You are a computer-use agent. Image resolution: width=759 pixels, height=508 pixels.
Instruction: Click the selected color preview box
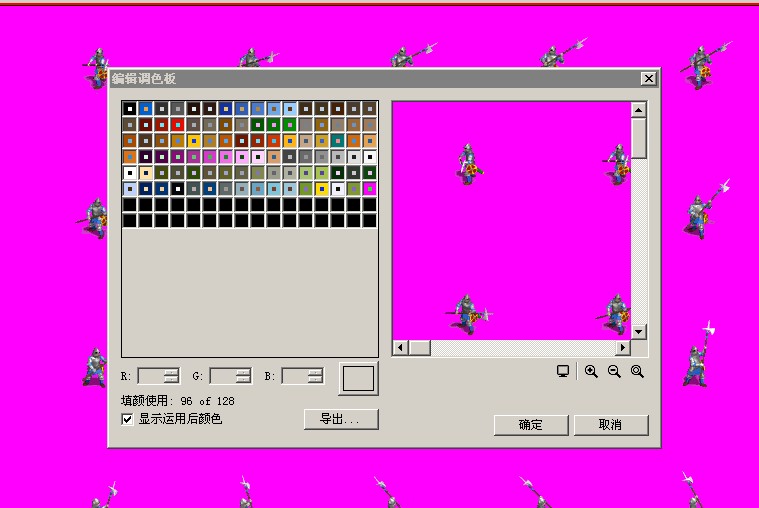click(x=358, y=379)
